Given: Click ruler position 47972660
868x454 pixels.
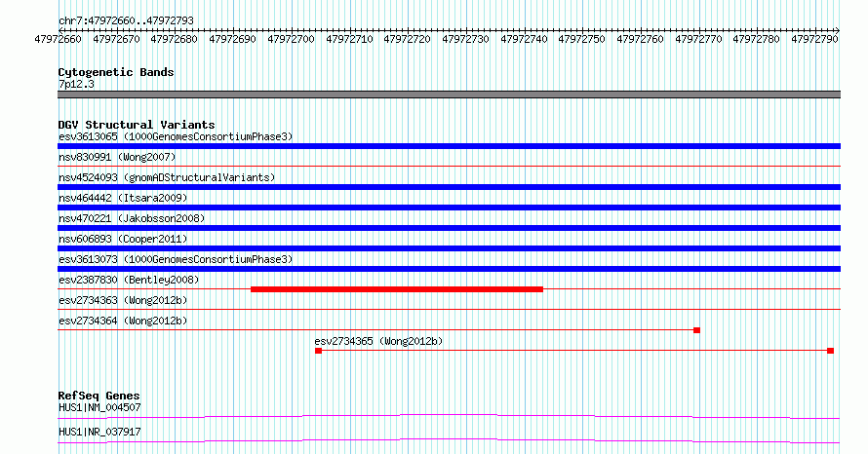Looking at the screenshot, I should point(58,39).
